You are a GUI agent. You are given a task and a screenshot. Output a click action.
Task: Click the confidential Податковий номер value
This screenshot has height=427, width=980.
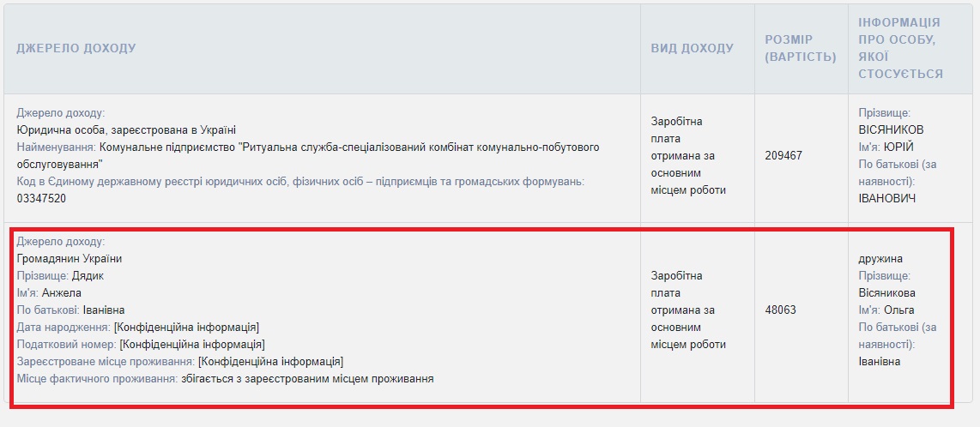(192, 344)
